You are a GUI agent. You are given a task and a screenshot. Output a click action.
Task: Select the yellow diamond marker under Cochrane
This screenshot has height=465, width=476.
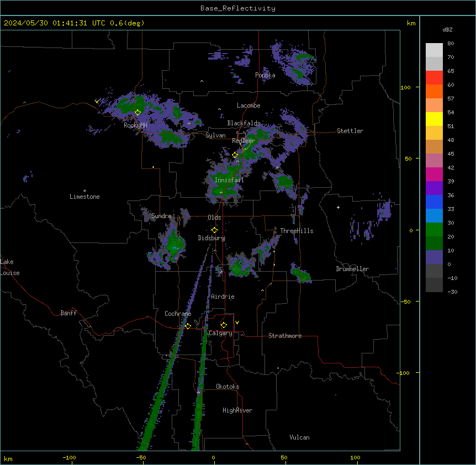click(x=188, y=326)
